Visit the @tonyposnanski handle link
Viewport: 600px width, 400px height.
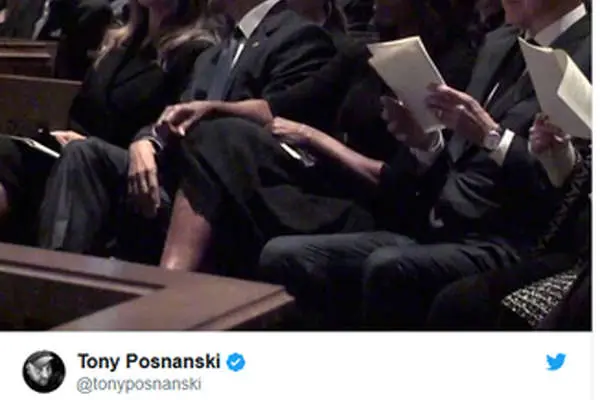(139, 384)
